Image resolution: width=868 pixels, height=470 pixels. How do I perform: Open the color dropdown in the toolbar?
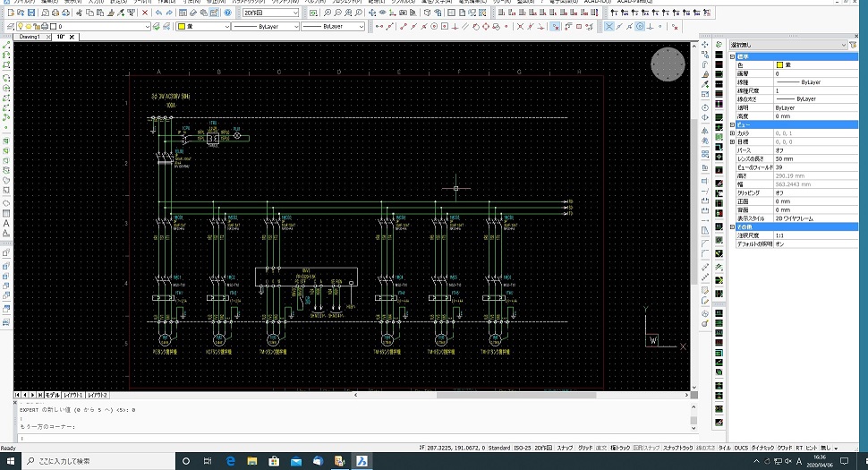click(203, 26)
